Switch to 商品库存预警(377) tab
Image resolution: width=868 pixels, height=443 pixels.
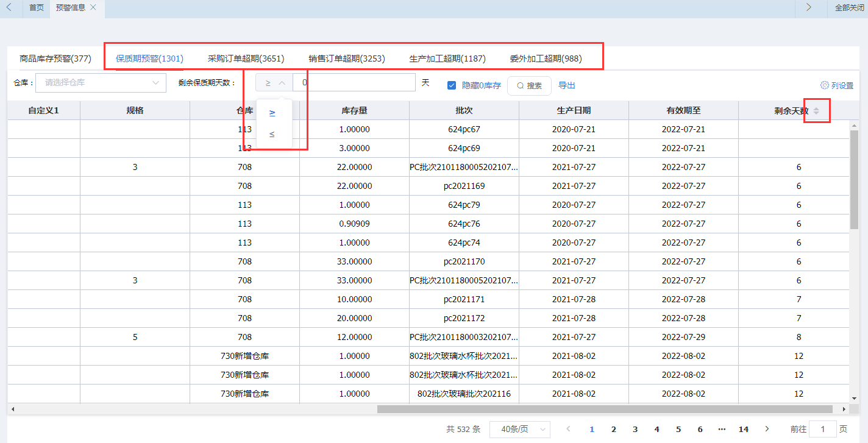(x=55, y=58)
